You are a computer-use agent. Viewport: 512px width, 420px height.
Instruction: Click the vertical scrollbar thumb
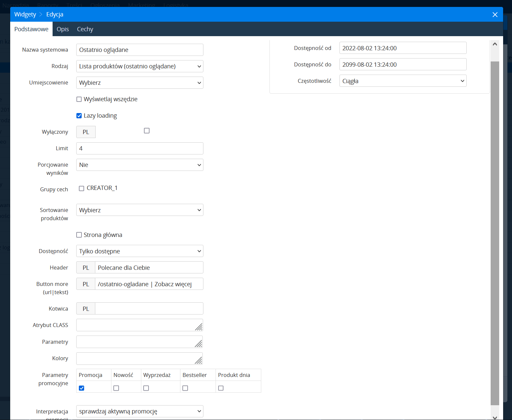pos(495,233)
